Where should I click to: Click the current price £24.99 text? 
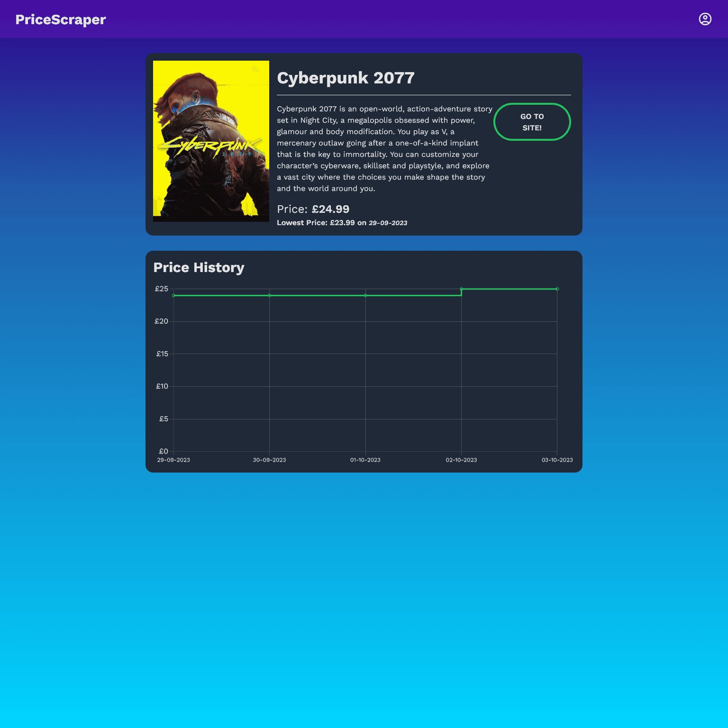[x=330, y=209]
